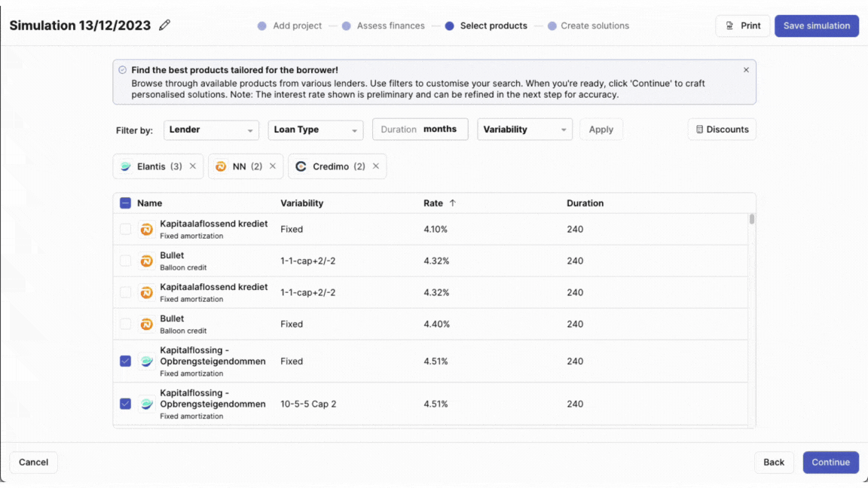Toggle the select-all checkbox in table header

coord(125,203)
